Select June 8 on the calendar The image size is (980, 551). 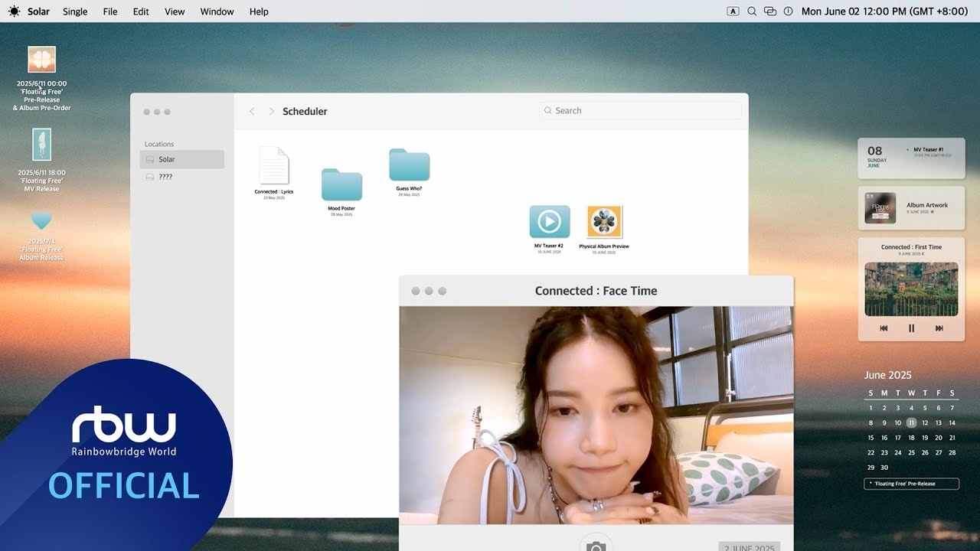tap(871, 422)
